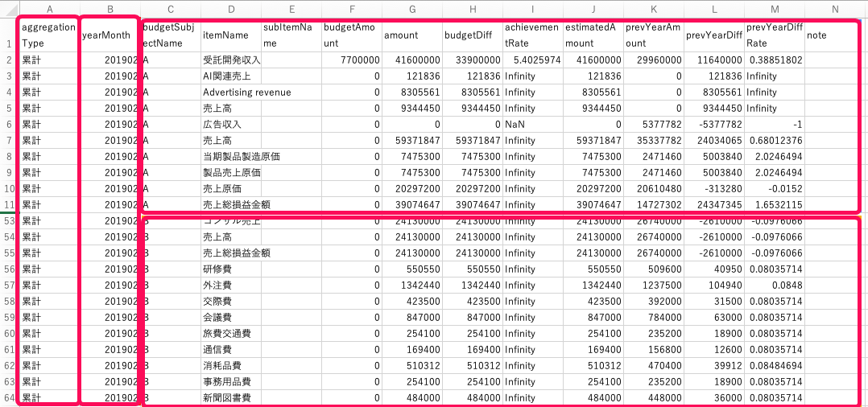The image size is (868, 407).
Task: Select the Advertising revenue cell
Action: point(246,92)
